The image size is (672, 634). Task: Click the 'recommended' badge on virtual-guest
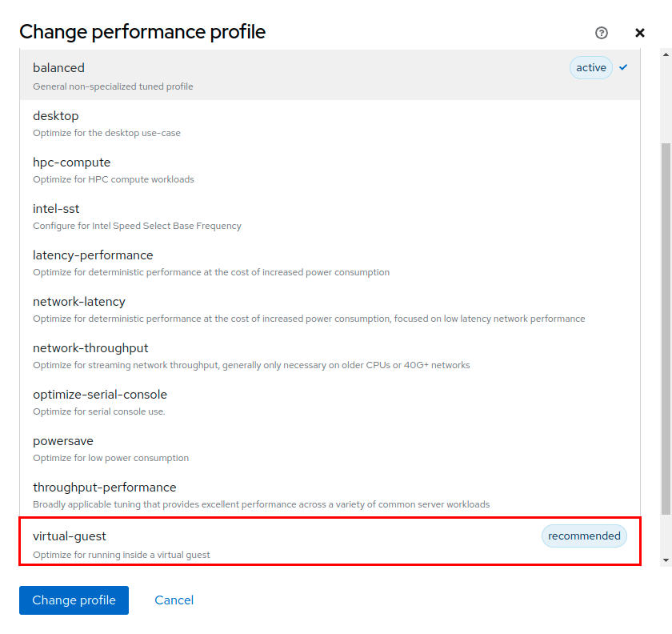tap(584, 536)
